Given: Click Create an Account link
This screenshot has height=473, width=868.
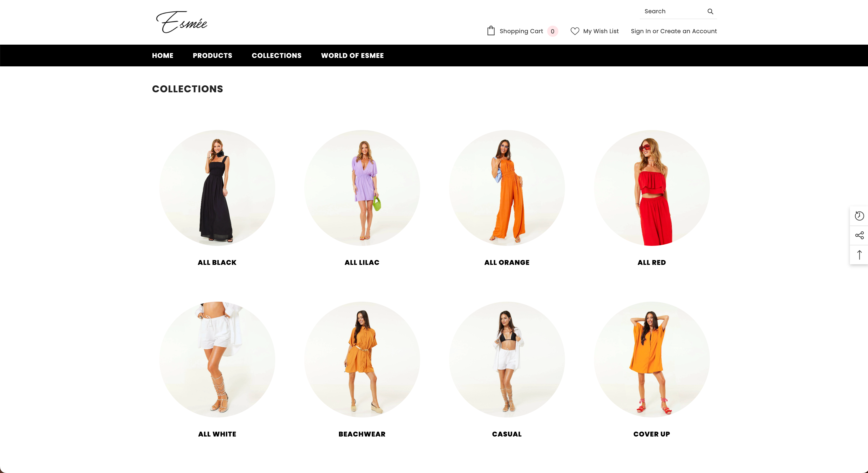Looking at the screenshot, I should [688, 31].
